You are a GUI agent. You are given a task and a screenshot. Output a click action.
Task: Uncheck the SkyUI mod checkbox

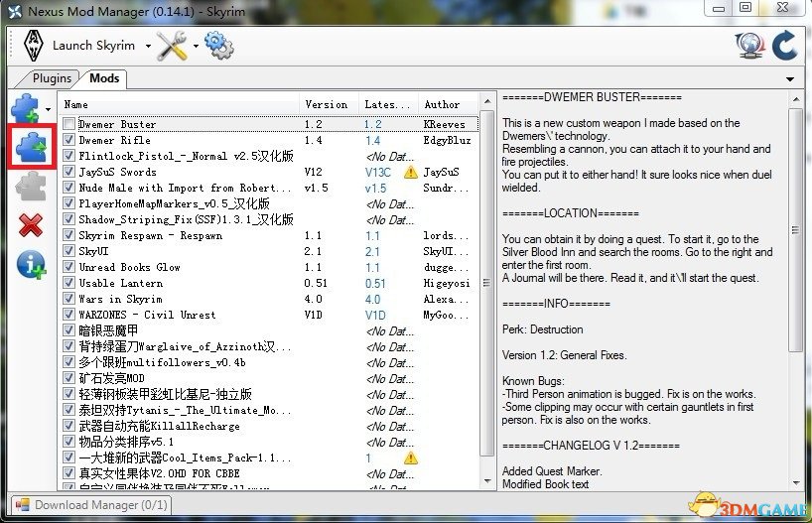[68, 251]
